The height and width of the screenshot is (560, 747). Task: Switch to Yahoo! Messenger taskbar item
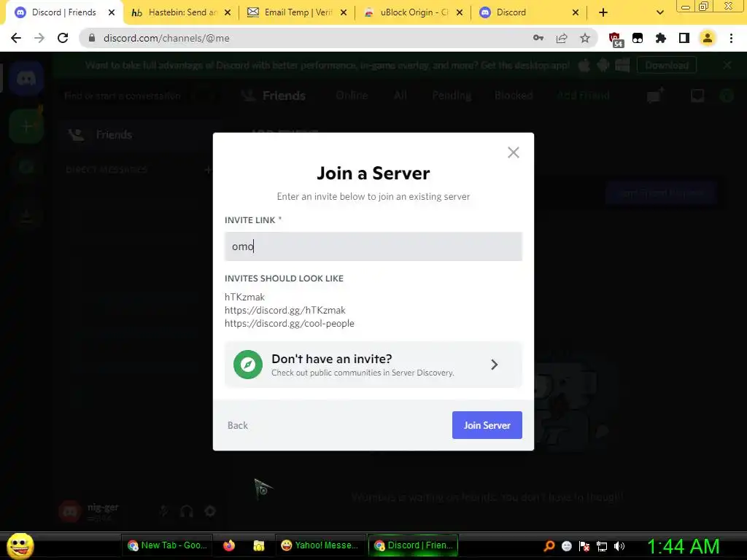tap(320, 545)
